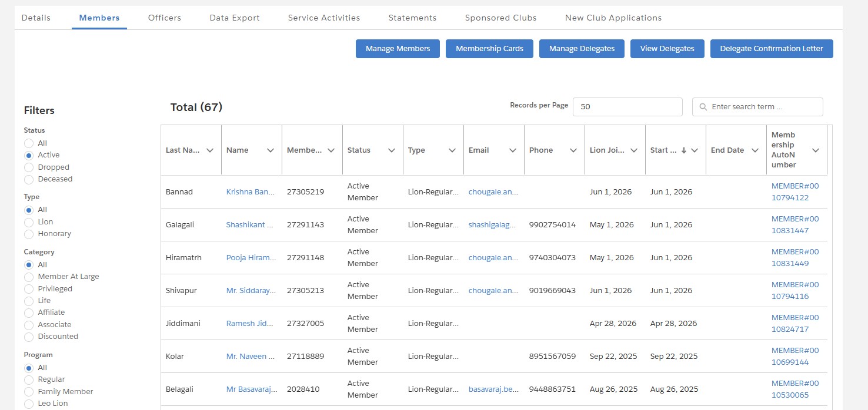This screenshot has width=868, height=410.
Task: Click the Records per Page field
Action: point(627,107)
